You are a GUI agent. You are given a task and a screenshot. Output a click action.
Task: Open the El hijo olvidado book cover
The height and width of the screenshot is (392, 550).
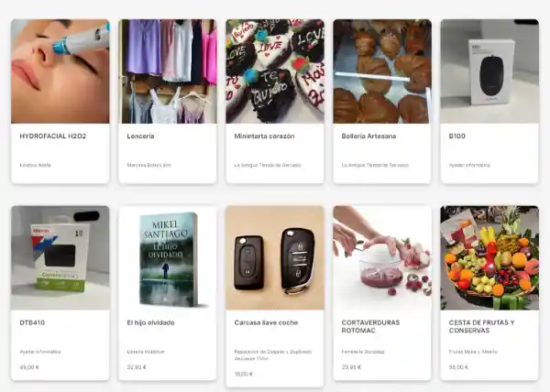click(168, 258)
